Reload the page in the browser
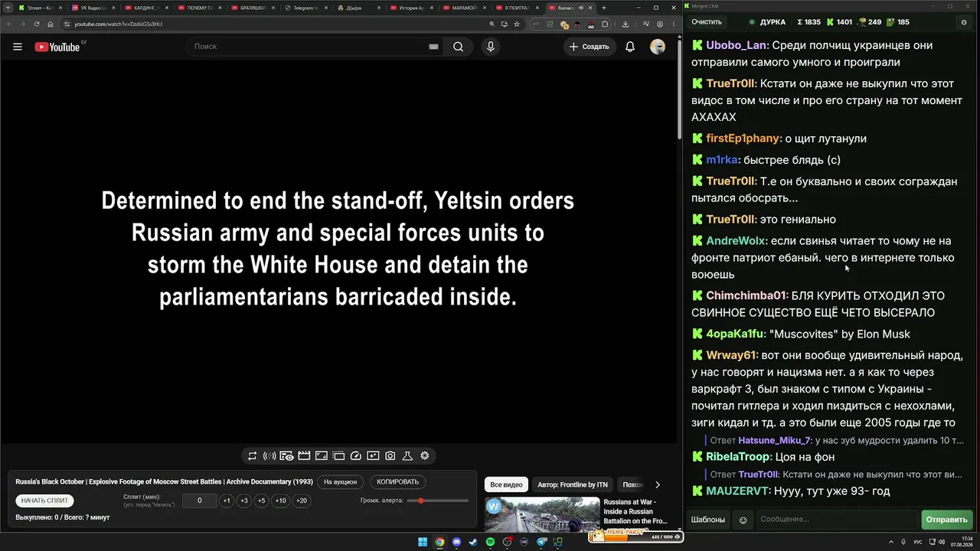Screen dimensions: 980x551 click(x=36, y=24)
